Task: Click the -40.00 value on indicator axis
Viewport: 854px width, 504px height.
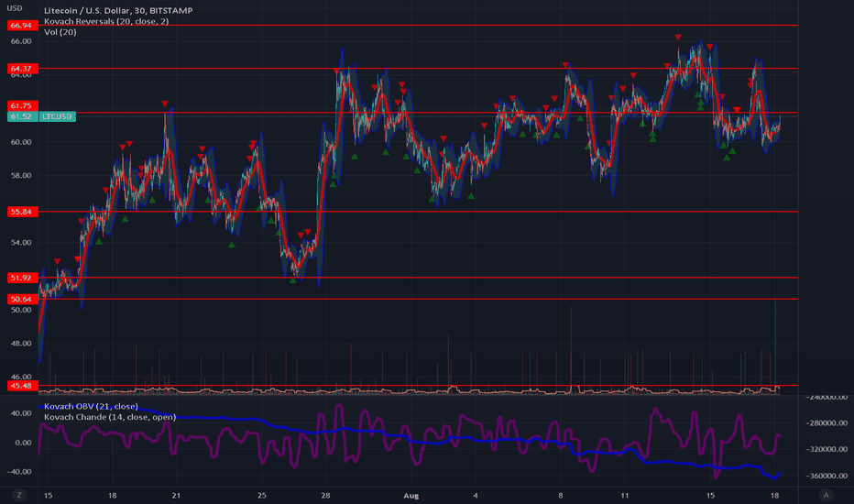Action: coord(19,471)
